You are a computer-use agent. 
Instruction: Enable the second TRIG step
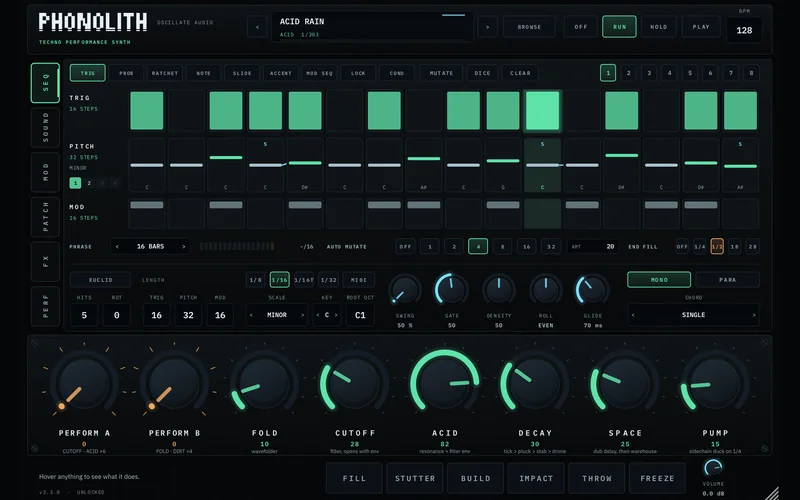(x=187, y=111)
